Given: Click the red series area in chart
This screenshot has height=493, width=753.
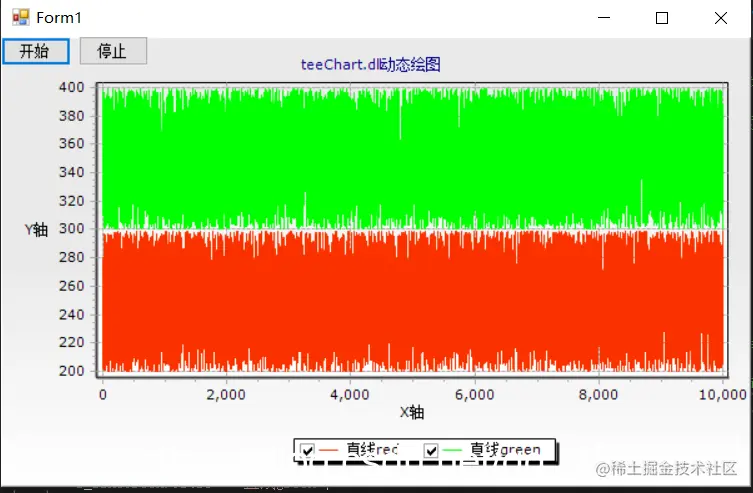Looking at the screenshot, I should [x=413, y=300].
